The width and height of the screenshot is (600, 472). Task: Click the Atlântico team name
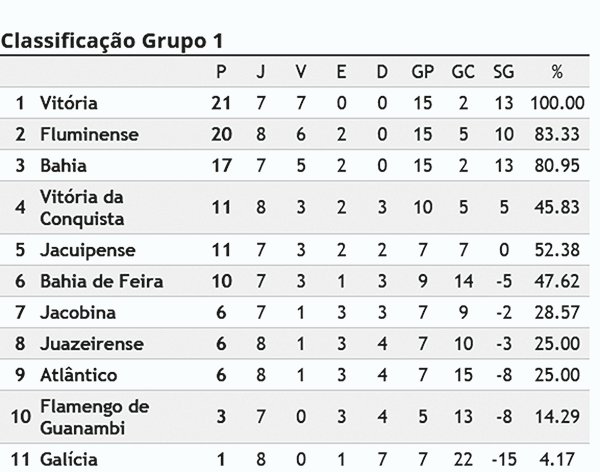(79, 375)
